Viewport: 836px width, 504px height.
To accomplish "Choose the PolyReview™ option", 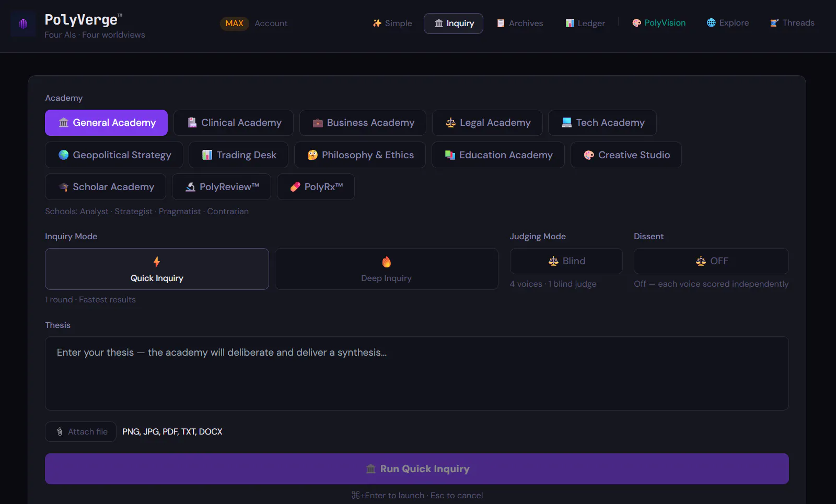I will coord(222,187).
